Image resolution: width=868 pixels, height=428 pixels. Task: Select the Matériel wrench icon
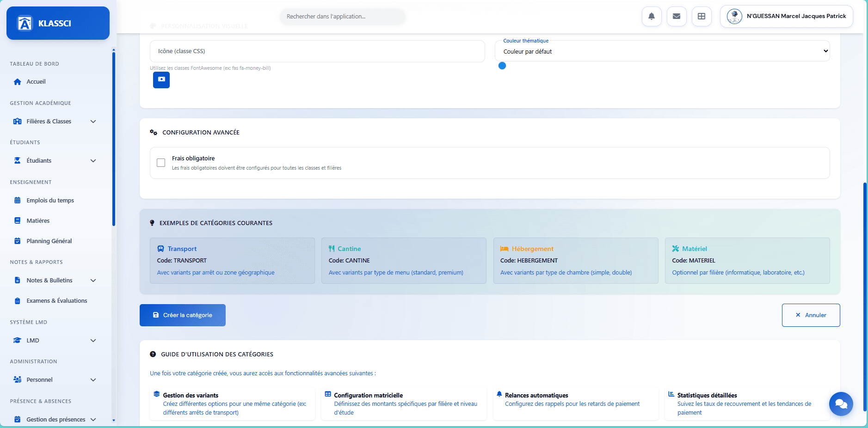click(675, 248)
